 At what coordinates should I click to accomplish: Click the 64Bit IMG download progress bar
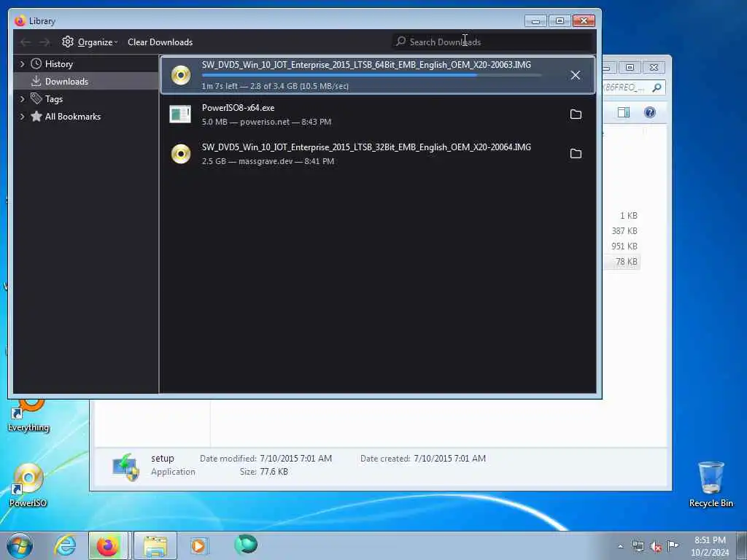[x=371, y=75]
